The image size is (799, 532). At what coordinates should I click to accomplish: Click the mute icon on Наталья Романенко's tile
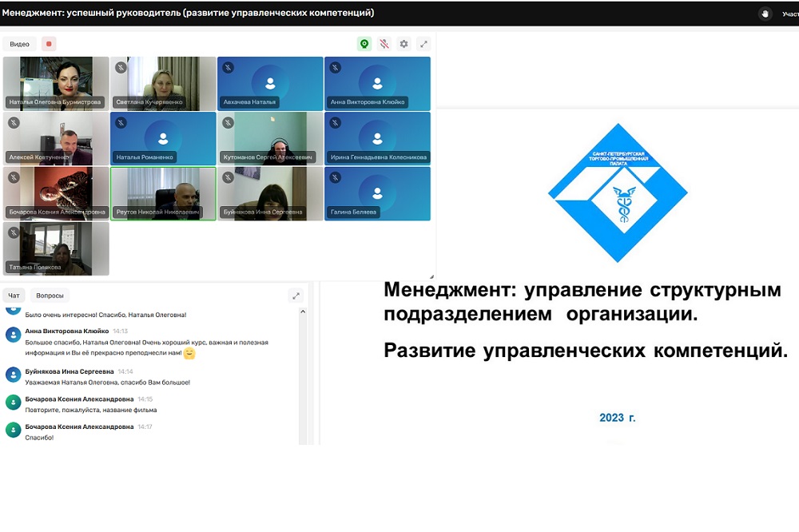[120, 124]
